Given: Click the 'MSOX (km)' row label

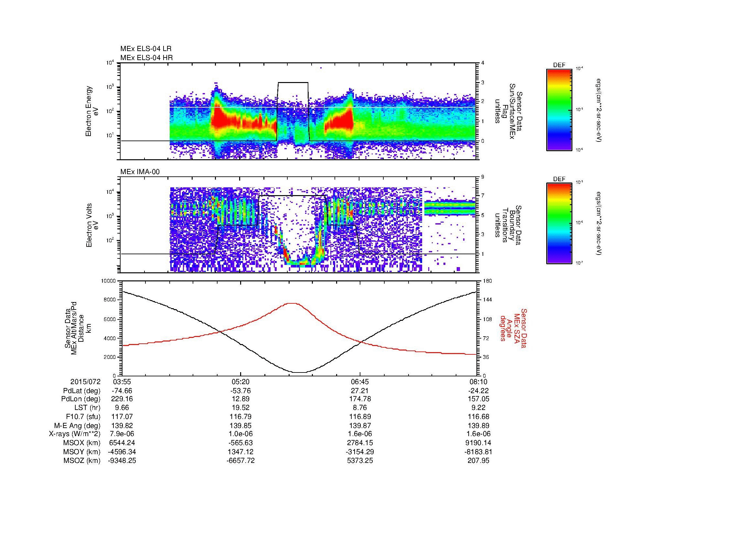Looking at the screenshot, I should pyautogui.click(x=82, y=443).
